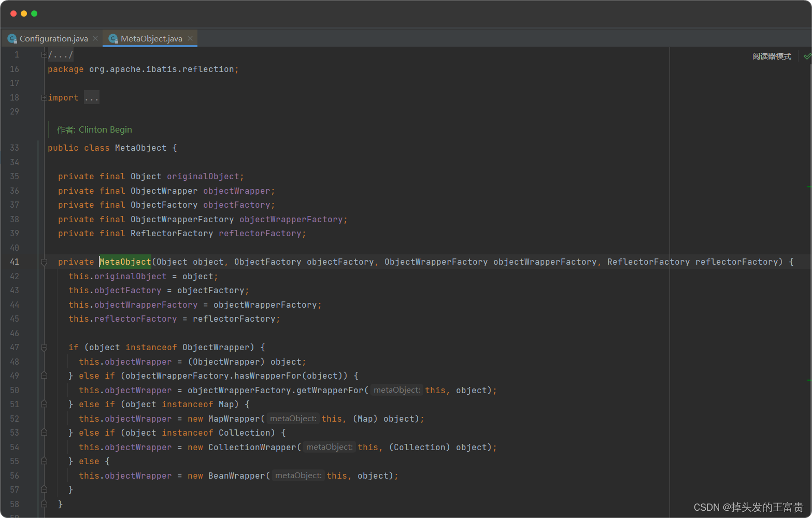Click line number 41 in the gutter
The height and width of the screenshot is (518, 812).
pyautogui.click(x=14, y=262)
